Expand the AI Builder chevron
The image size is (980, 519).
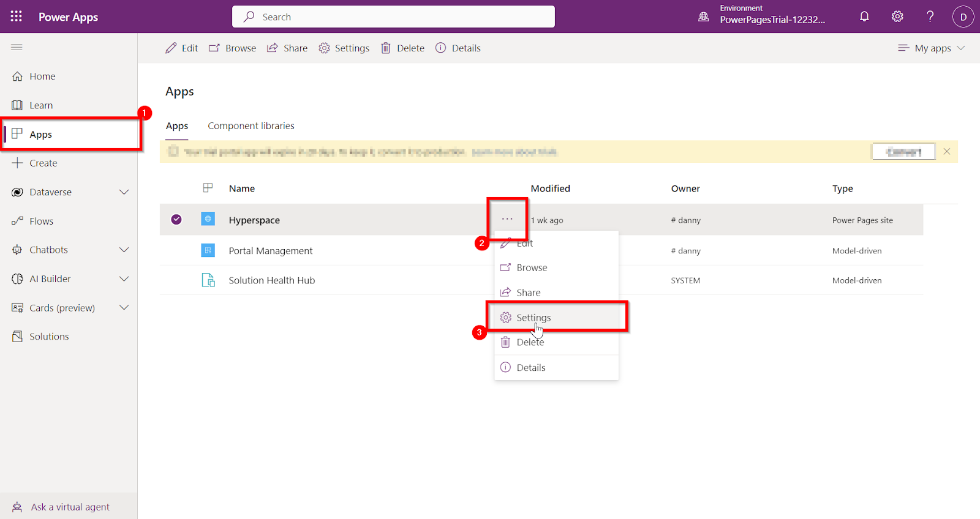tap(124, 278)
